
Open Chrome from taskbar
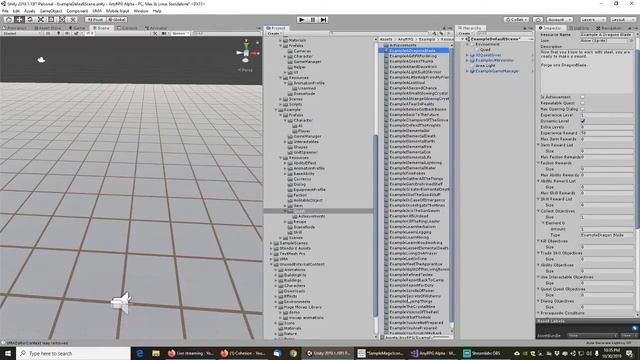point(293,353)
